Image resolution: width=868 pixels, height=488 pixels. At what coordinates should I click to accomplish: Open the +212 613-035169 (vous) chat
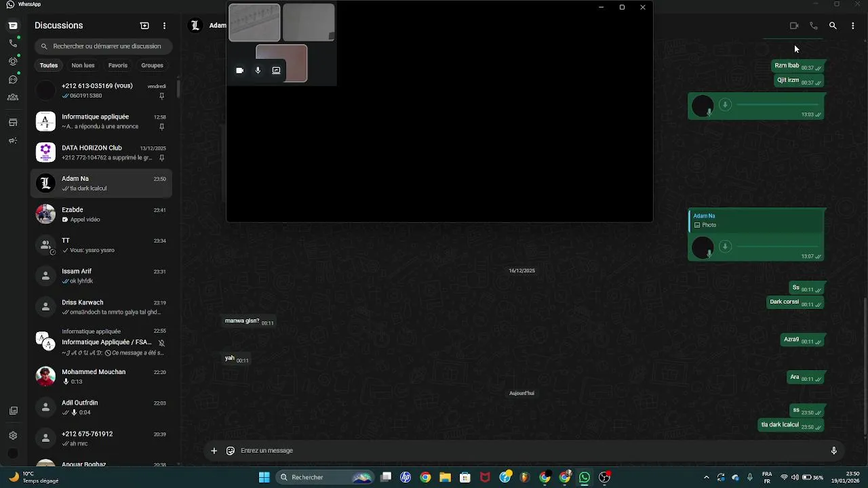point(101,91)
